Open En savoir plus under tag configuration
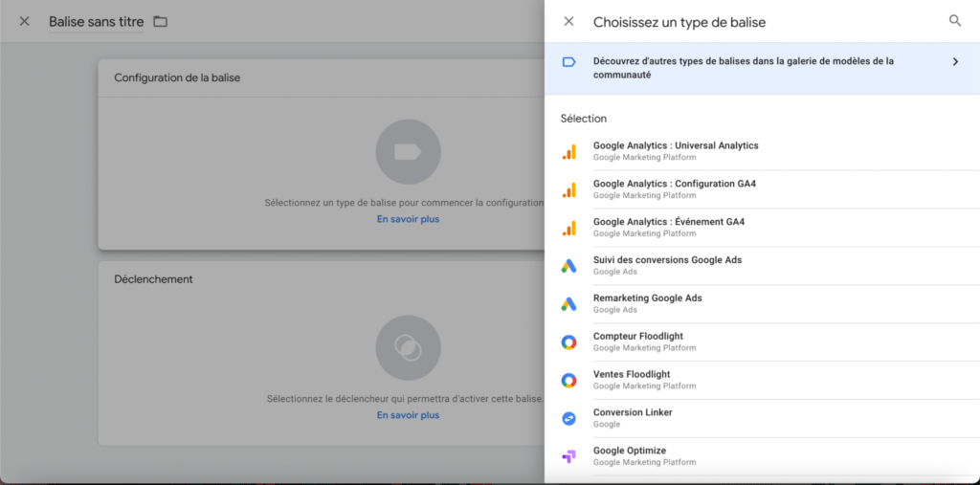This screenshot has height=485, width=980. click(408, 219)
